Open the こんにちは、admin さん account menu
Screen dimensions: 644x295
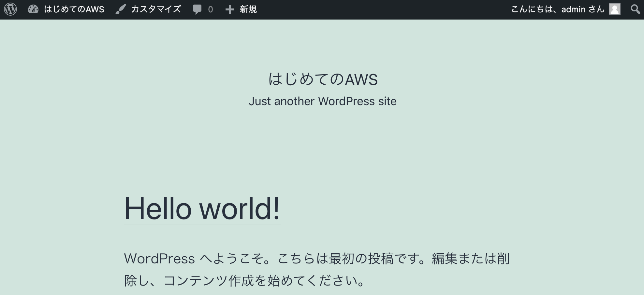(x=558, y=9)
